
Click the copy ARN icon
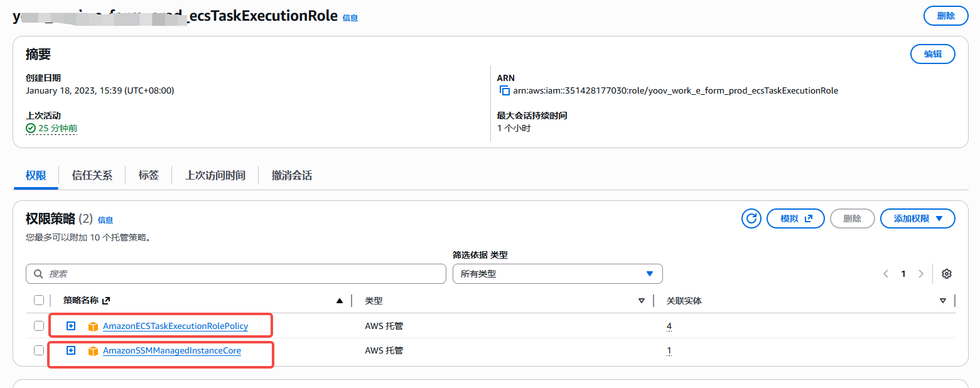504,90
